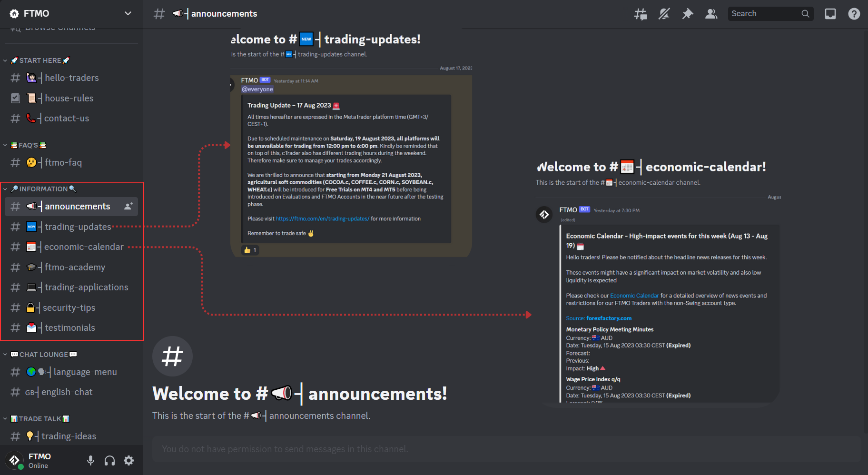Click the hash icon in channel header
Screen dimensions: 868x475
[x=159, y=14]
